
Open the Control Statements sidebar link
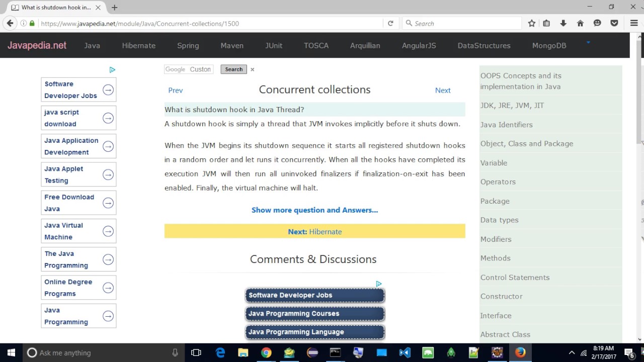coord(515,278)
